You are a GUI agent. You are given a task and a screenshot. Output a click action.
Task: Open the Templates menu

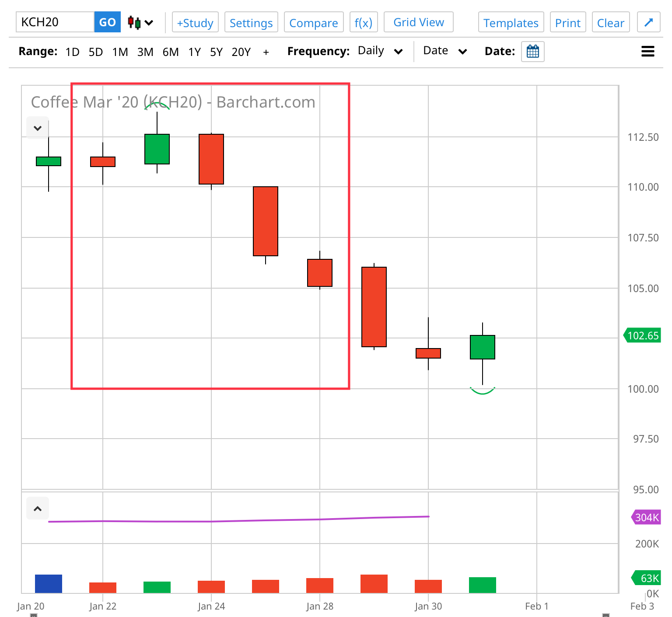[511, 22]
